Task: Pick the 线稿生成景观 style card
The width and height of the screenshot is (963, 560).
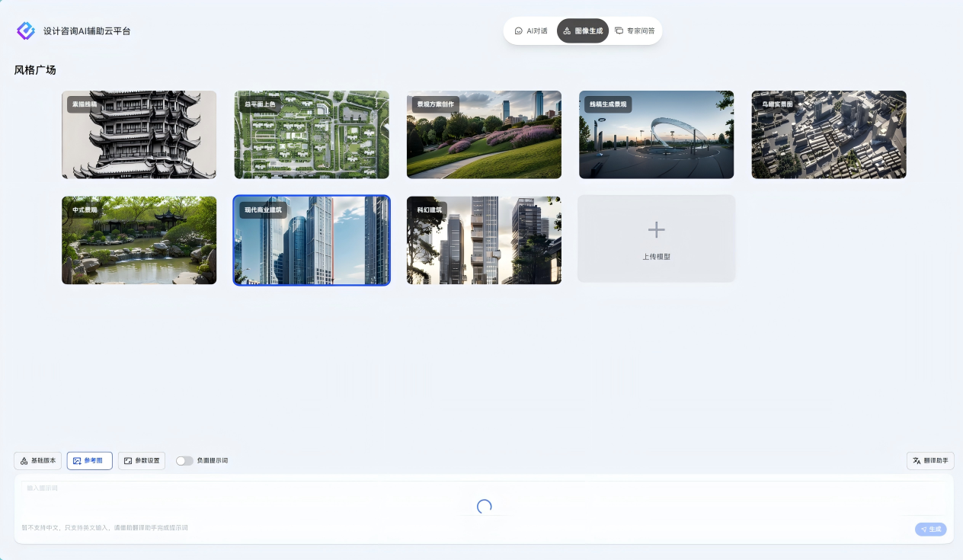Action: 657,135
